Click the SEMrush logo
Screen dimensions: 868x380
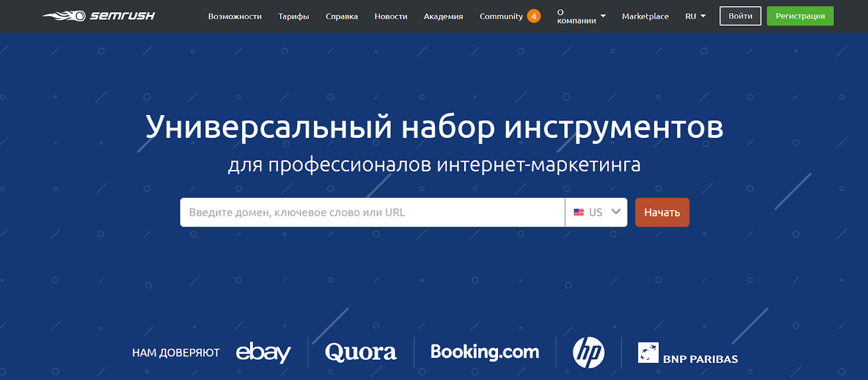tap(99, 16)
